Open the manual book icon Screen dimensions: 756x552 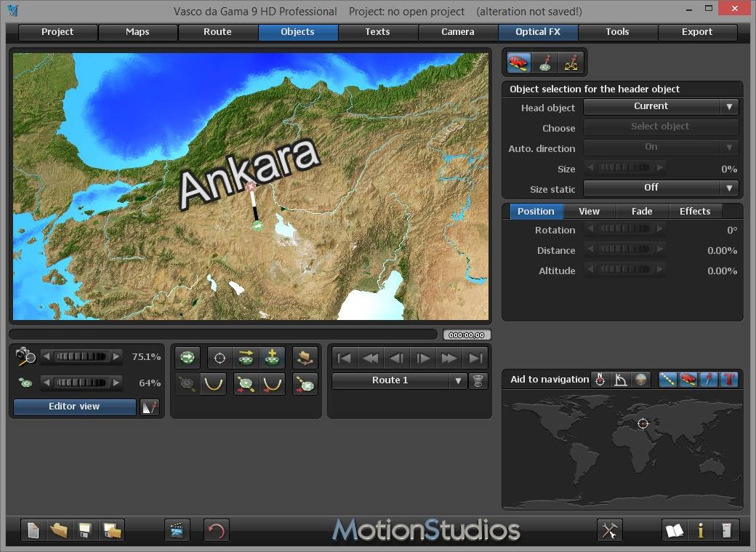click(674, 530)
